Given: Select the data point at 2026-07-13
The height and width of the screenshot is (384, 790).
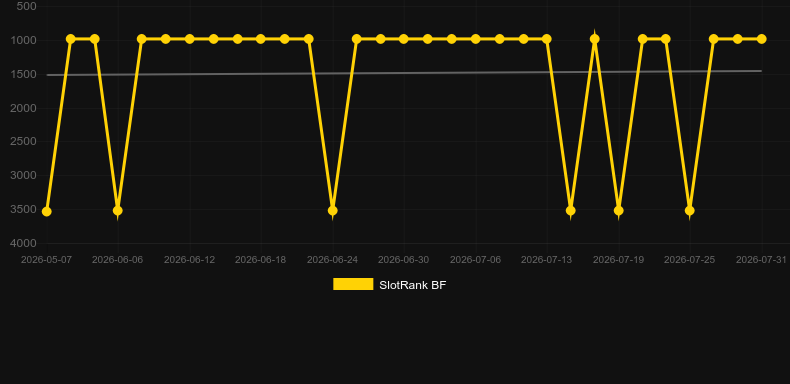Looking at the screenshot, I should (547, 39).
